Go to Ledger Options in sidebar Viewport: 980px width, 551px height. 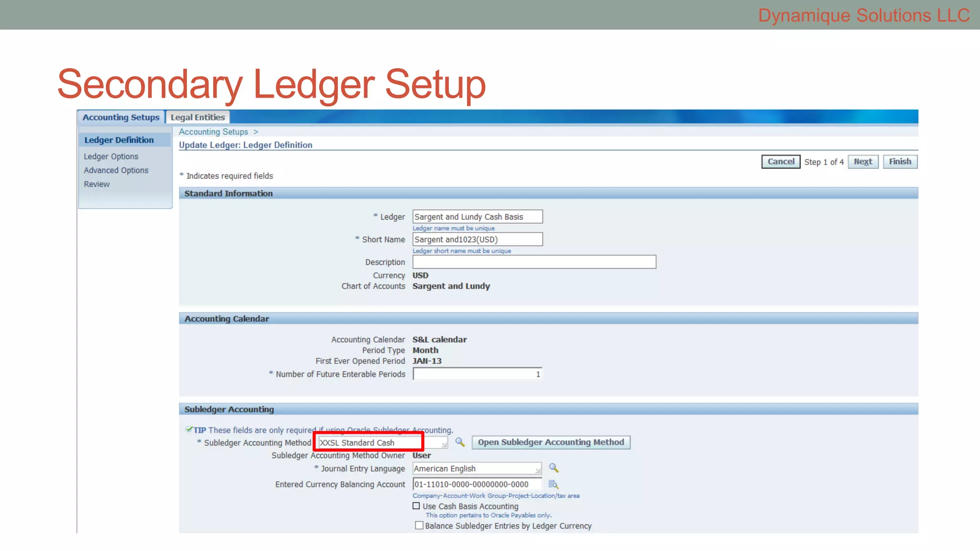pos(111,156)
